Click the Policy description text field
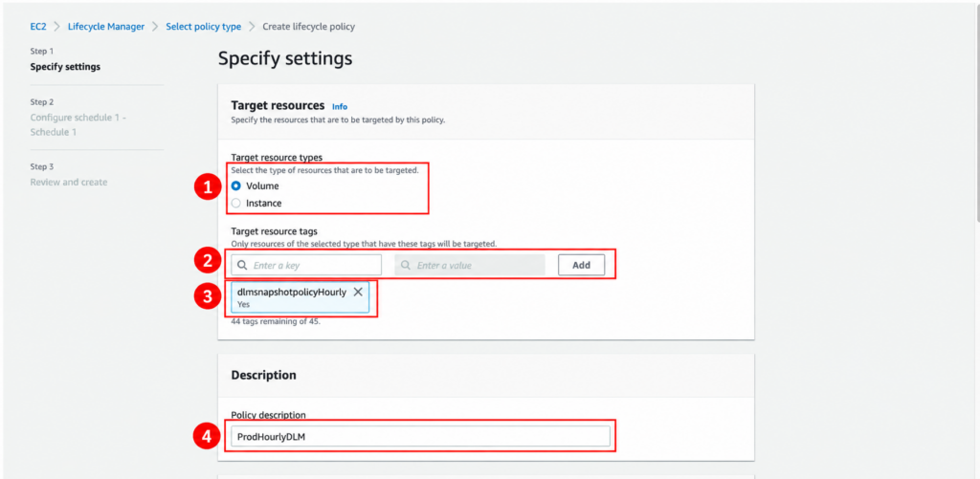The height and width of the screenshot is (479, 980). pyautogui.click(x=420, y=437)
